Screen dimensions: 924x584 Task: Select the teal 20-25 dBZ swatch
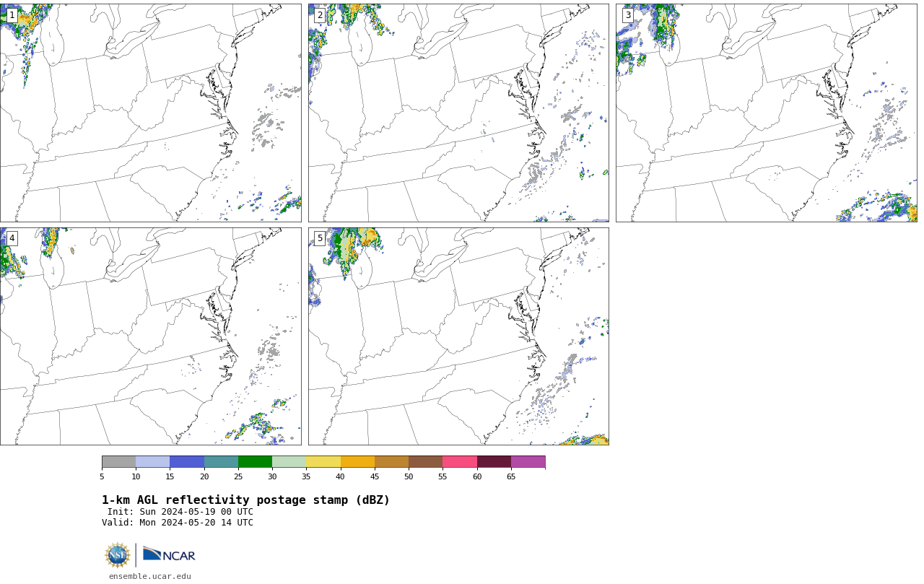(x=221, y=462)
